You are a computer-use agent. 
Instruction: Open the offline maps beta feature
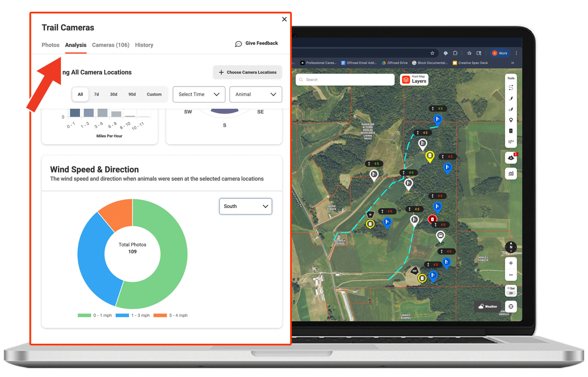[511, 158]
